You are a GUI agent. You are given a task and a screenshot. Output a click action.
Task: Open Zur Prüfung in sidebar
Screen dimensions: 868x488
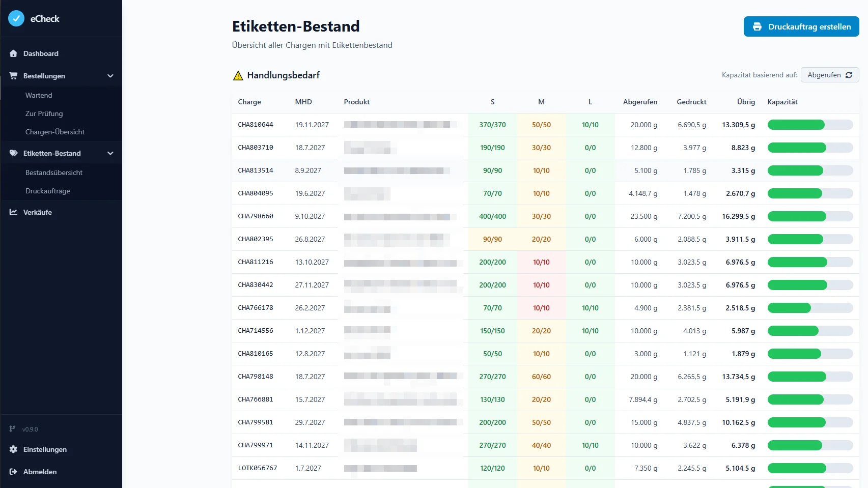point(44,113)
